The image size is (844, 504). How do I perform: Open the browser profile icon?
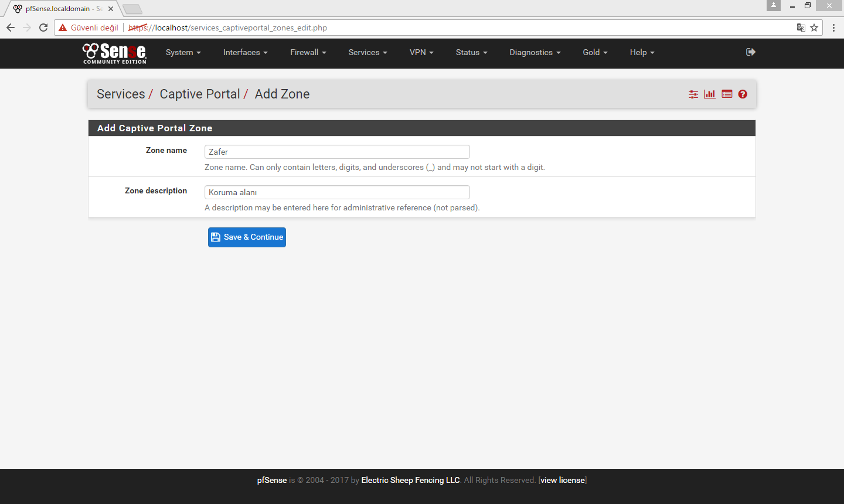[x=773, y=6]
